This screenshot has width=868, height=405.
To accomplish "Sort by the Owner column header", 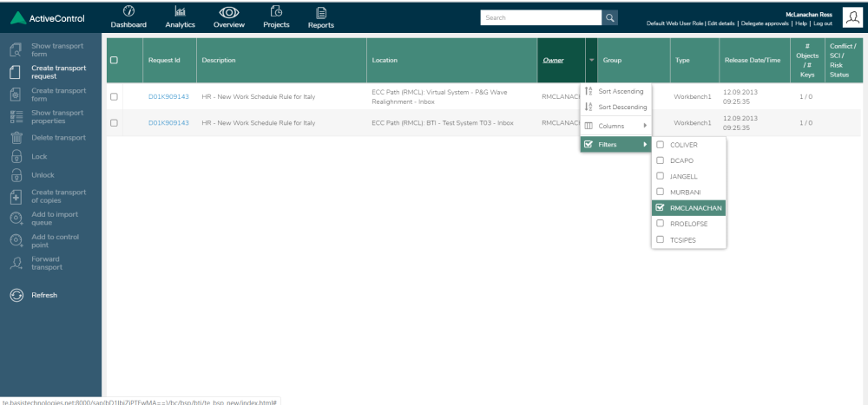I will coord(562,61).
